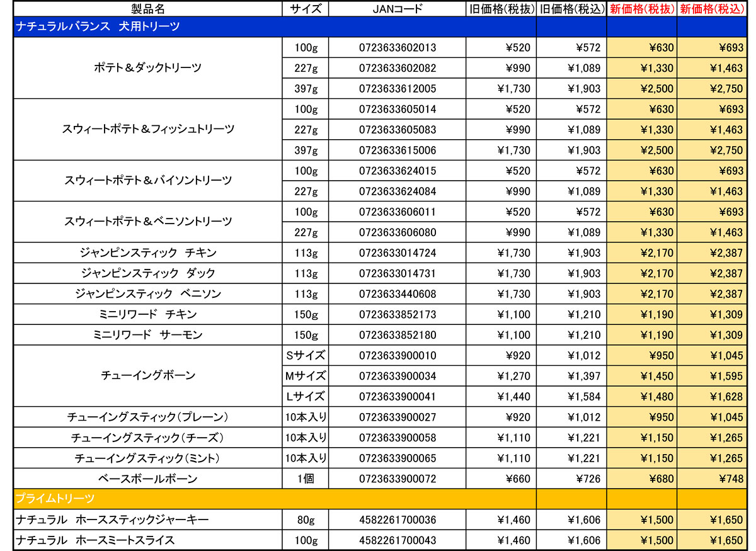Click the ミニリワード チキン cell
Screen dimensions: 756x551
148,314
